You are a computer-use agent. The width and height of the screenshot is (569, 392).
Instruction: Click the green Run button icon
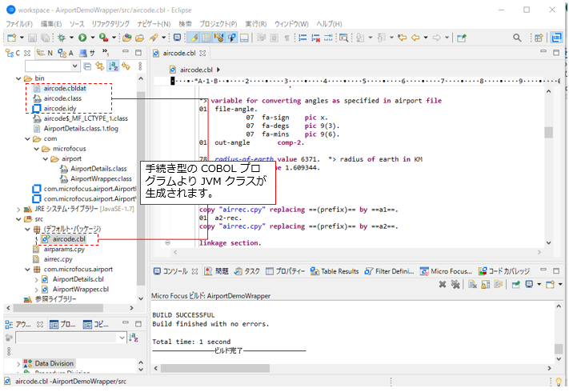pos(82,38)
